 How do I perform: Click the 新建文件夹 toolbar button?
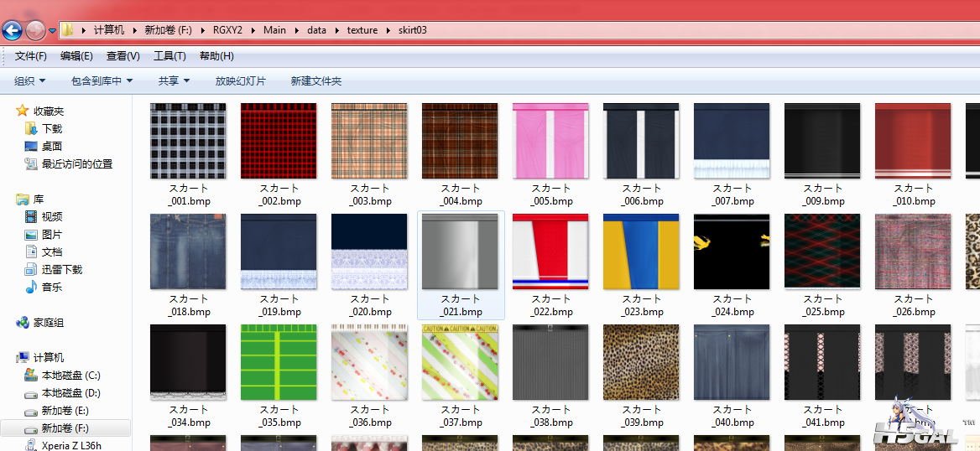316,81
